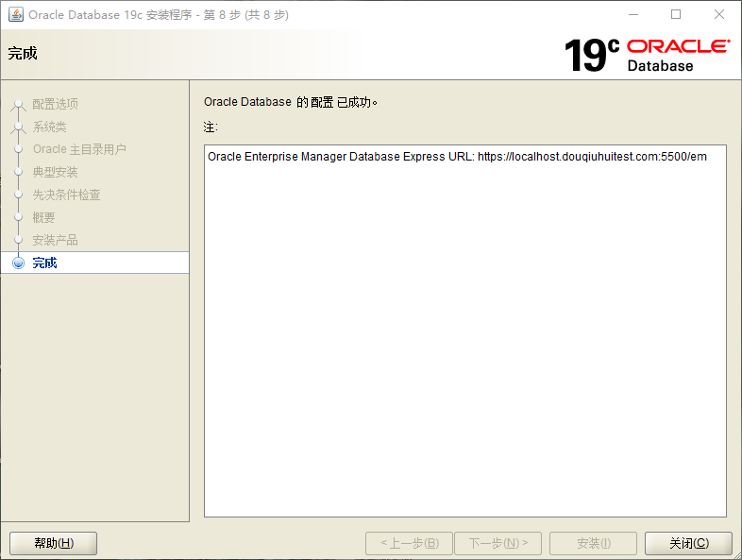Click the 系统类 step node icon

pyautogui.click(x=19, y=127)
